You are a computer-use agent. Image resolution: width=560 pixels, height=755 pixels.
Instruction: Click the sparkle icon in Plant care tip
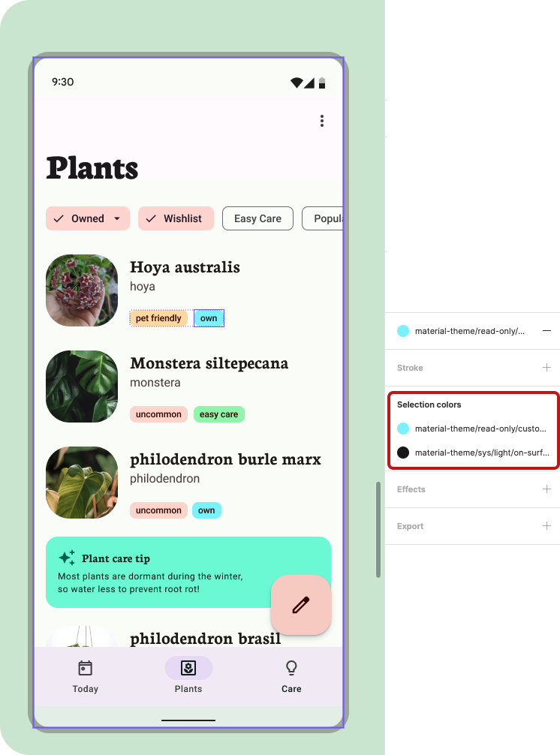click(67, 558)
